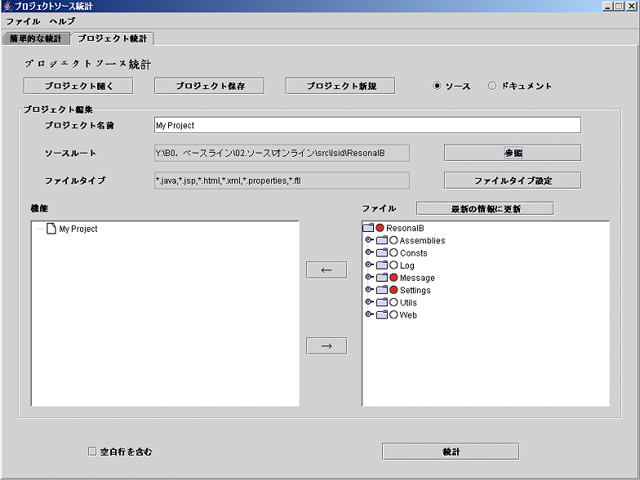The image size is (640, 480).
Task: Click the プロジェクト保存 button
Action: click(213, 86)
